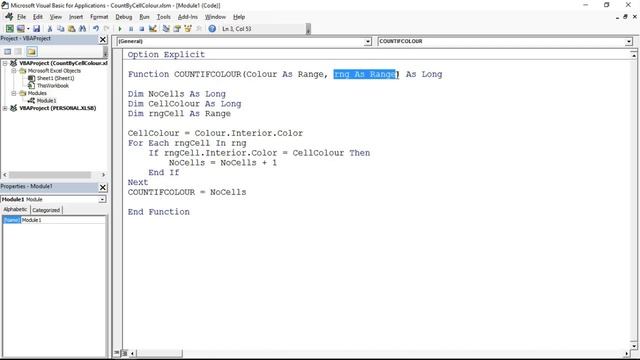
Task: Save the workbook via the floppy disk icon
Action: click(36, 29)
